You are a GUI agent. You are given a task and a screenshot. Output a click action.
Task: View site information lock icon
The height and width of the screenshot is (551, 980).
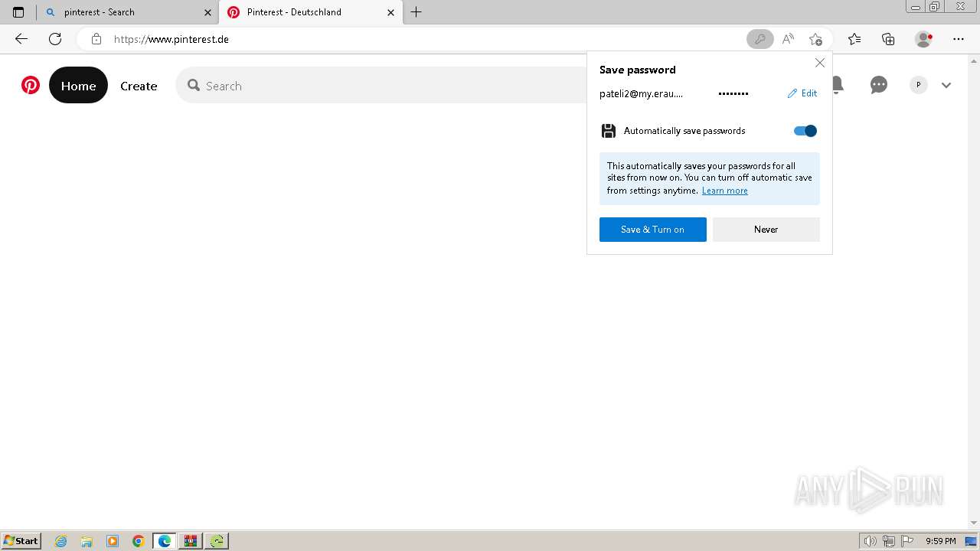[96, 39]
